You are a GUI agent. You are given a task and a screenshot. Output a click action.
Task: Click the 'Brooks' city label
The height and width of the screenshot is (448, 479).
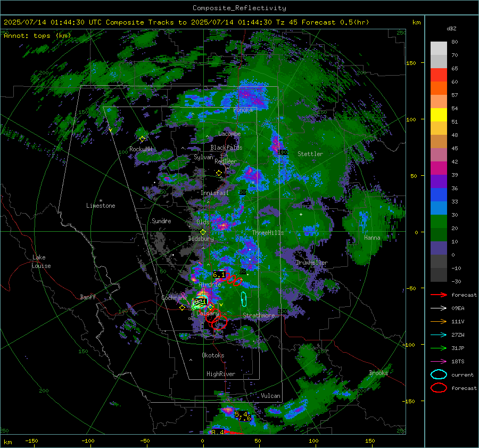pos(378,373)
